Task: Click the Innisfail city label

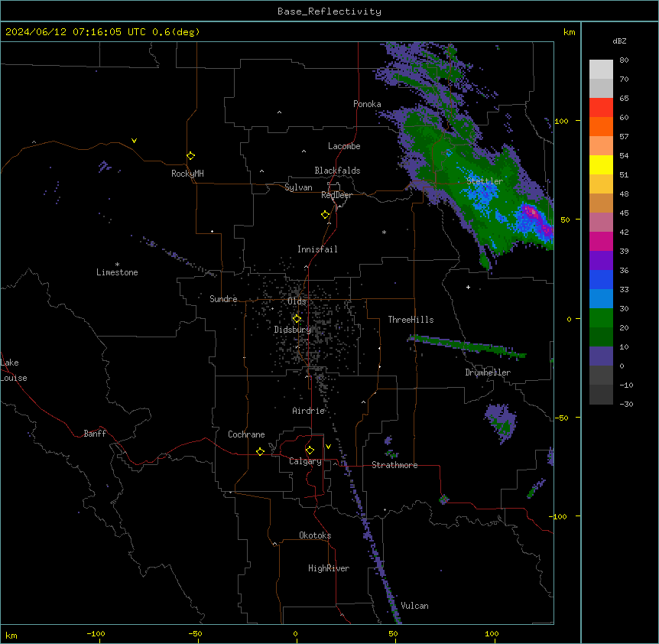Action: (317, 249)
